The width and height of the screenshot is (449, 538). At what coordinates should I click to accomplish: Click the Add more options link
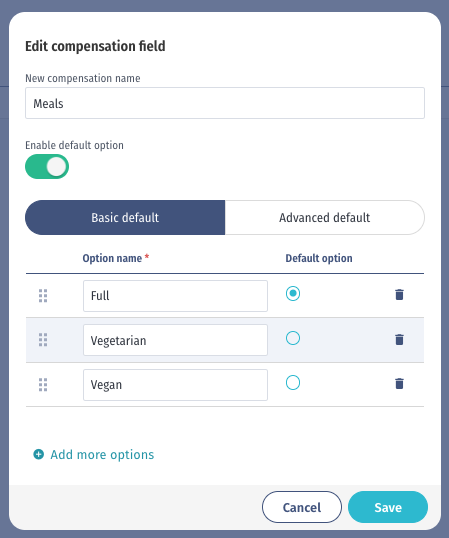pyautogui.click(x=102, y=455)
